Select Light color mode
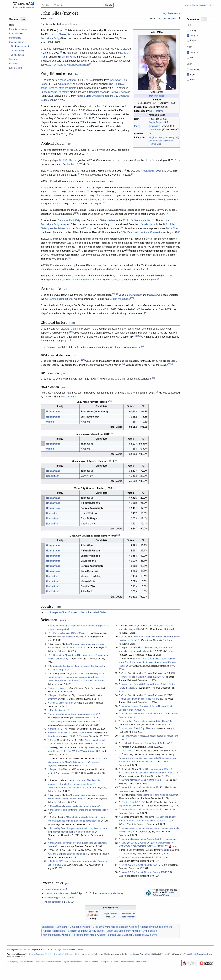 (188, 75)
